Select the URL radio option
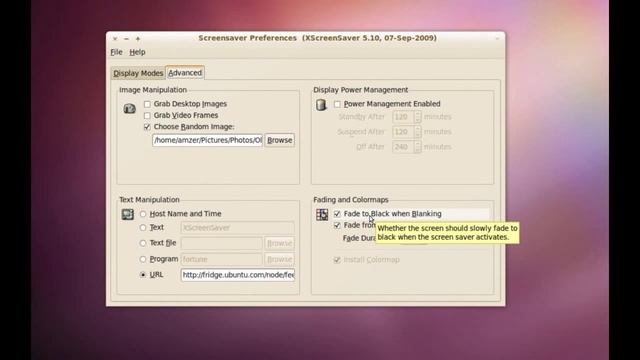This screenshot has height=360, width=640. [143, 275]
